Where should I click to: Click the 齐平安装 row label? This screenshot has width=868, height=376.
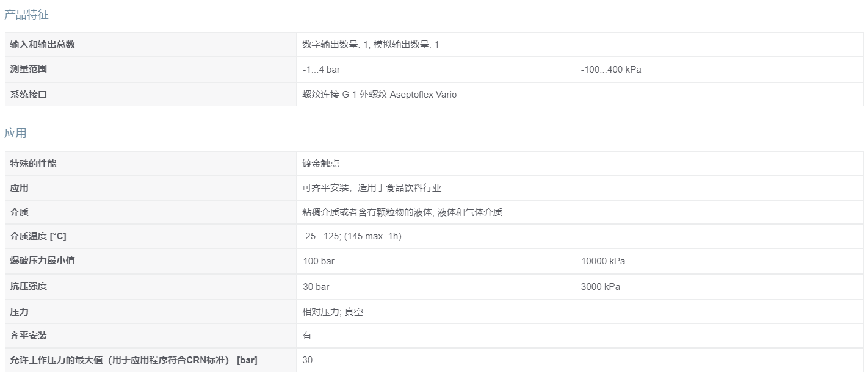tap(29, 336)
